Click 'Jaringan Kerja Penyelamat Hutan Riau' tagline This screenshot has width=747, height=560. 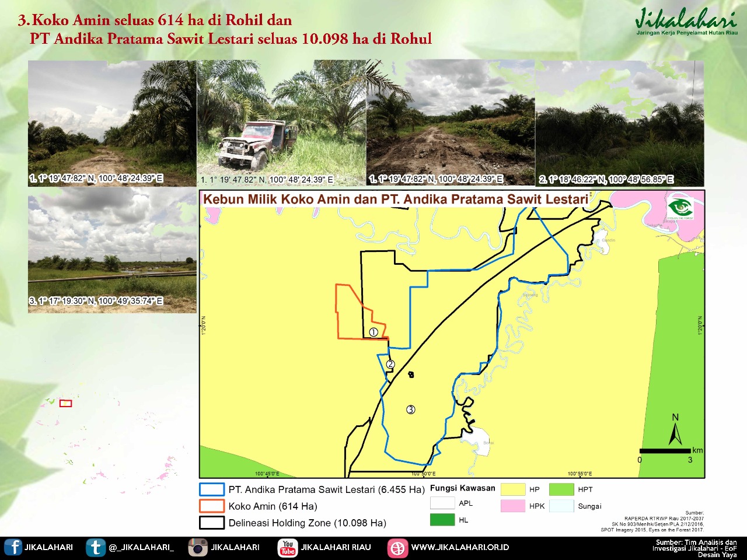(x=687, y=33)
